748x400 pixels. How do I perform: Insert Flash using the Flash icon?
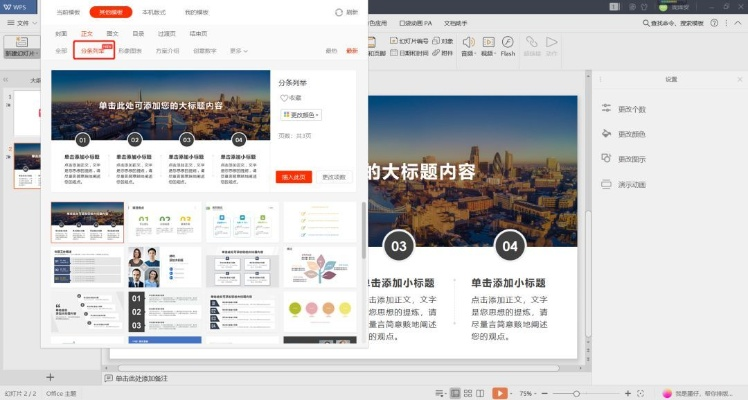pos(508,41)
